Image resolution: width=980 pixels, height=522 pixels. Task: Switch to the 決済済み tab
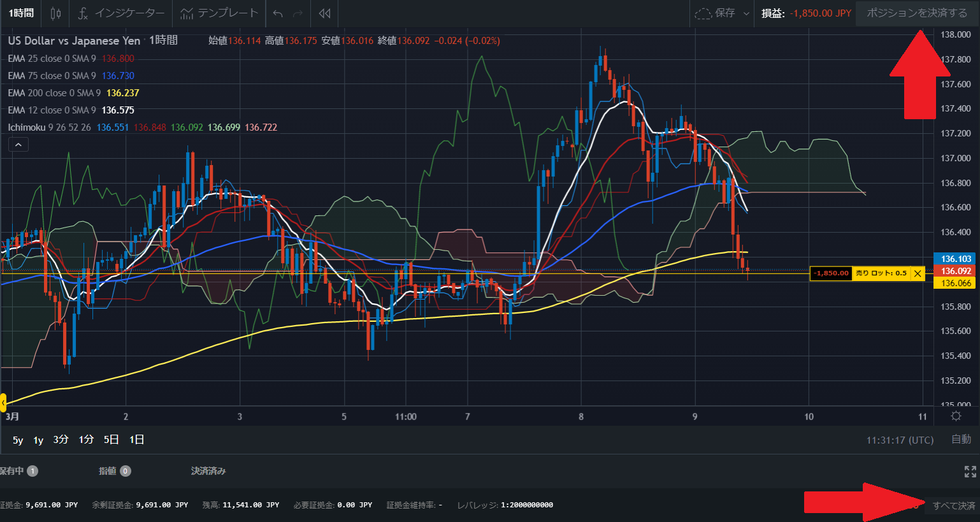pos(208,471)
